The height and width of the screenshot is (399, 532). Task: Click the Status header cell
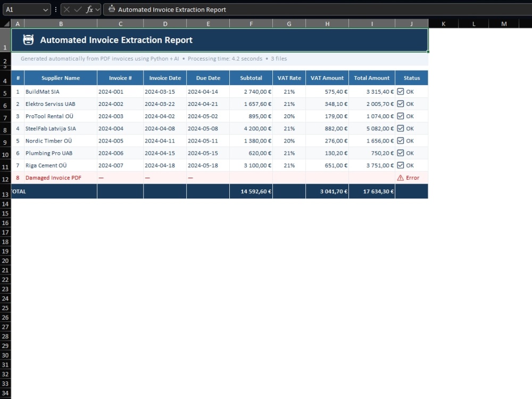(x=412, y=78)
